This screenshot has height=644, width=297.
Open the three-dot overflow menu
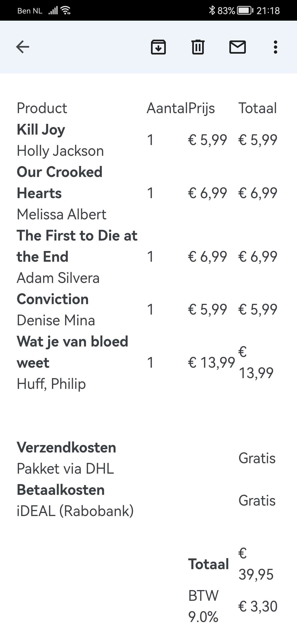point(275,47)
